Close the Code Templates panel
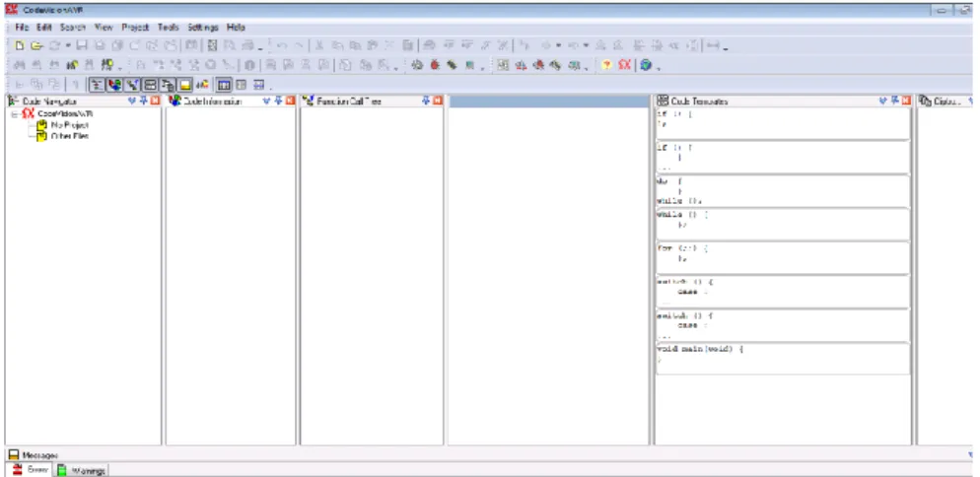980x477 pixels. (x=906, y=101)
